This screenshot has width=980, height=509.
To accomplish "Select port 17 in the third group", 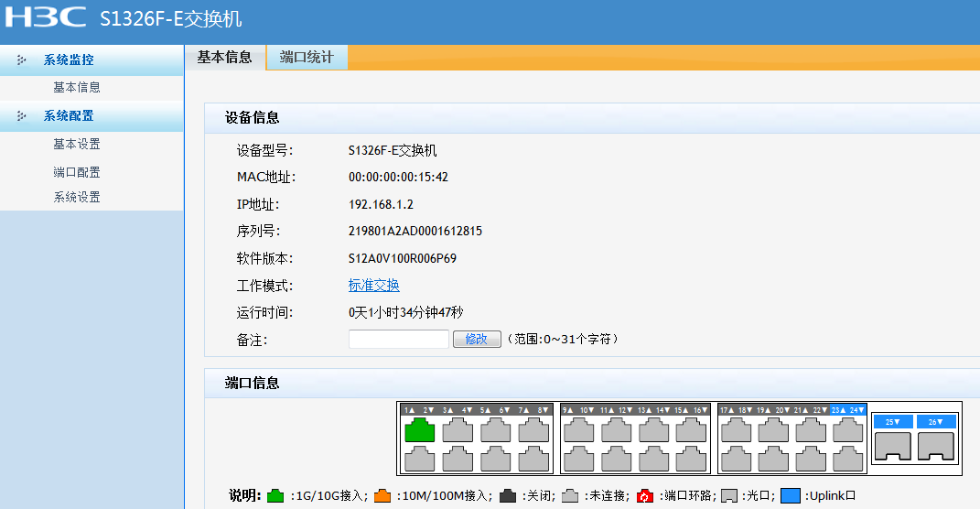I will (x=737, y=429).
